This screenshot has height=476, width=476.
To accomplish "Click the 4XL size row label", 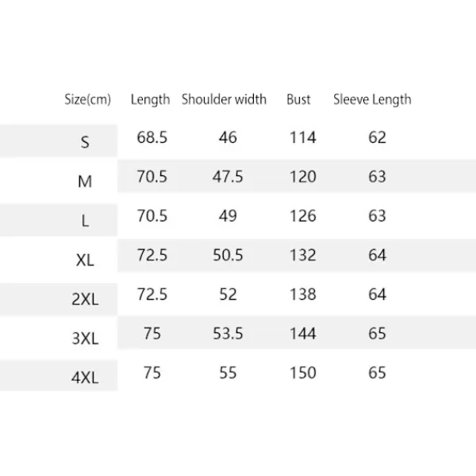I will pos(85,378).
